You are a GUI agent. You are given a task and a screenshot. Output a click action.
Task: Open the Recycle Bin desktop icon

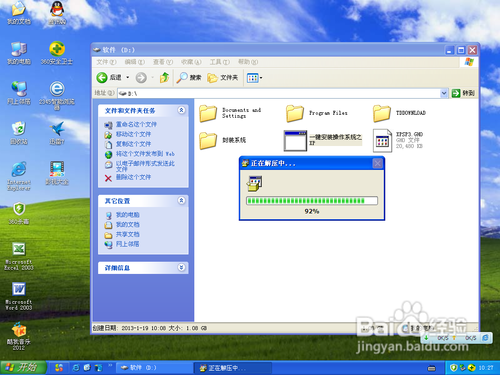[19, 133]
